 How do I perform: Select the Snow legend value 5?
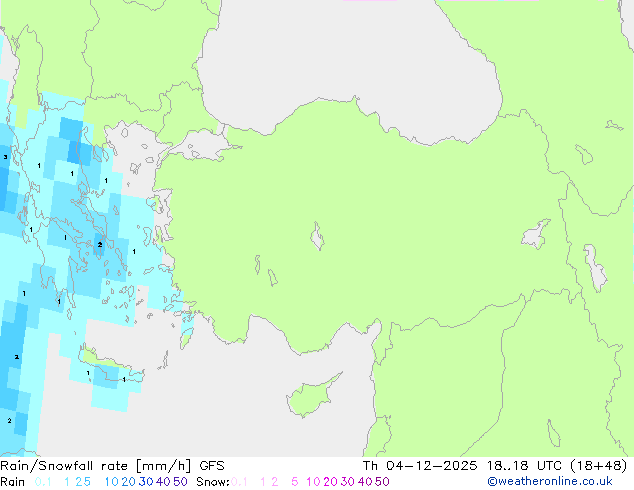coord(295,482)
